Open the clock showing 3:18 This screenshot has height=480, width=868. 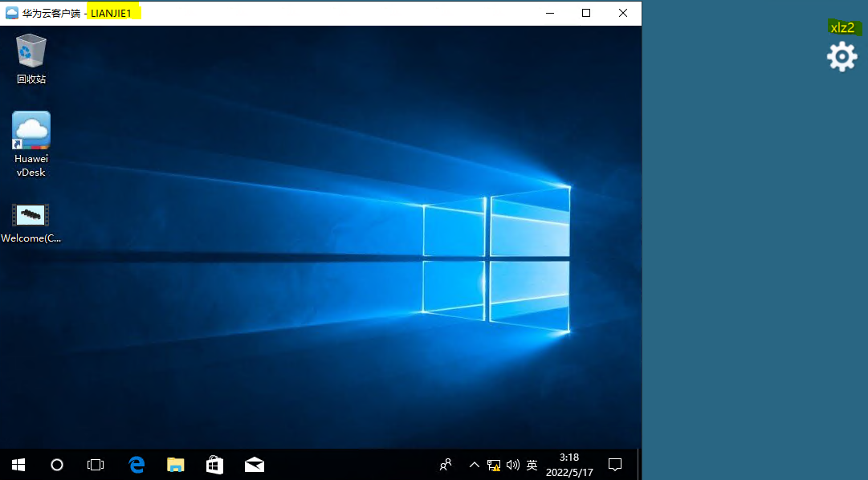pyautogui.click(x=569, y=465)
